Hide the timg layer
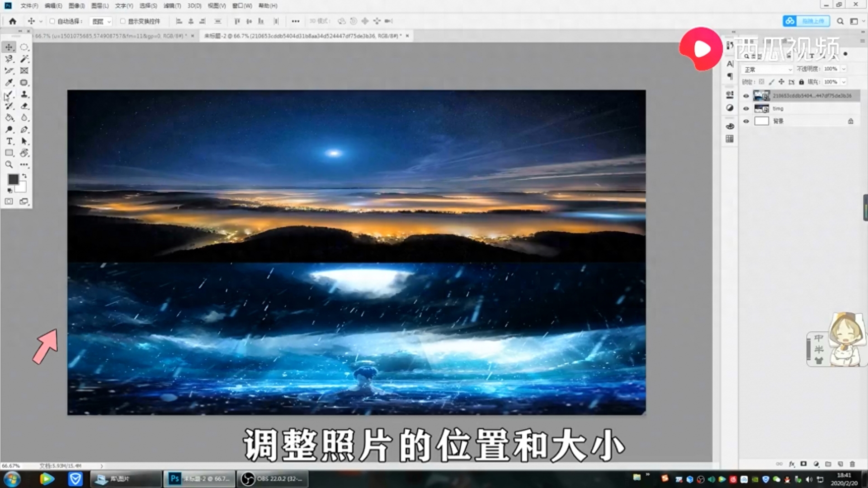The image size is (868, 488). pos(746,108)
